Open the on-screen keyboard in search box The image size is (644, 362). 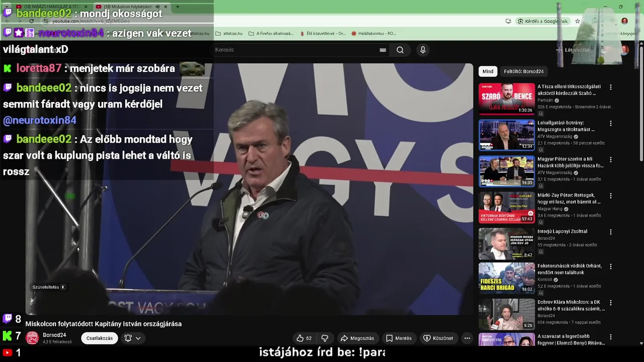(x=383, y=50)
